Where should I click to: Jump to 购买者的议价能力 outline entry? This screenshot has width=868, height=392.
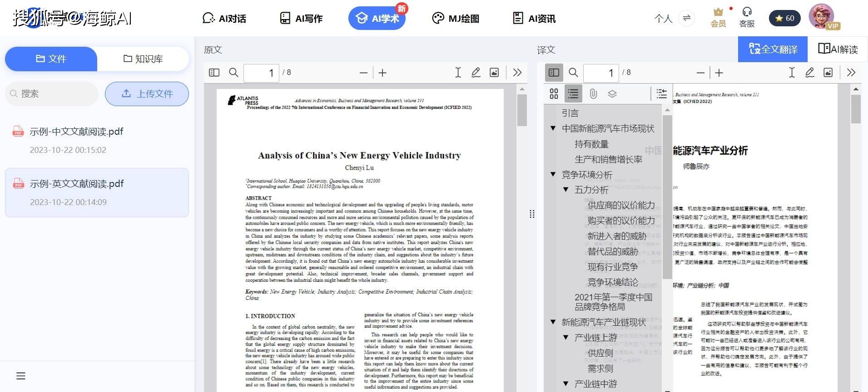point(621,220)
